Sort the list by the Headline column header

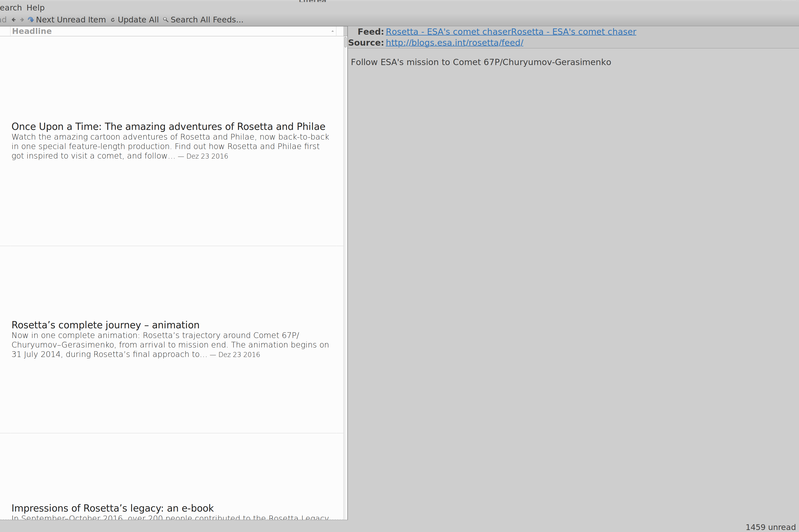(x=32, y=31)
